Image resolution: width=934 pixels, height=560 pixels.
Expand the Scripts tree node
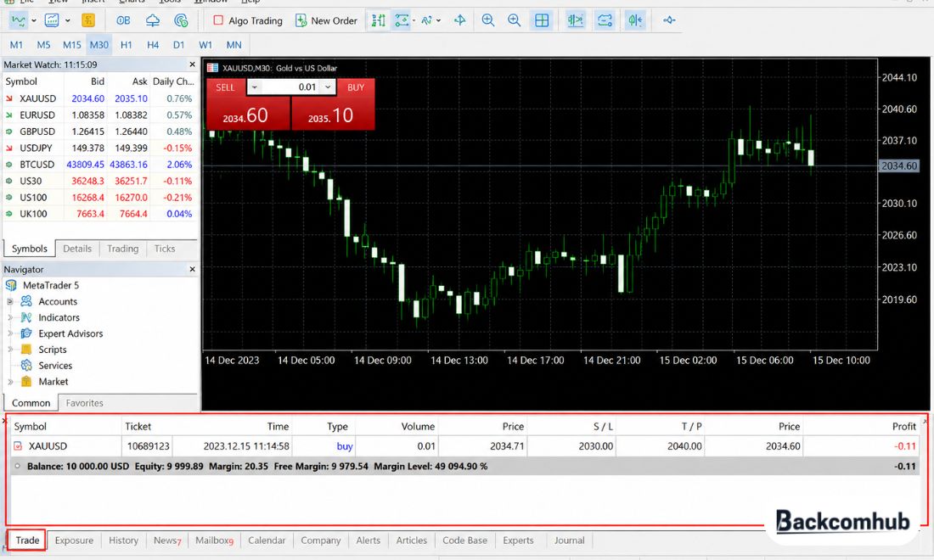tap(9, 350)
